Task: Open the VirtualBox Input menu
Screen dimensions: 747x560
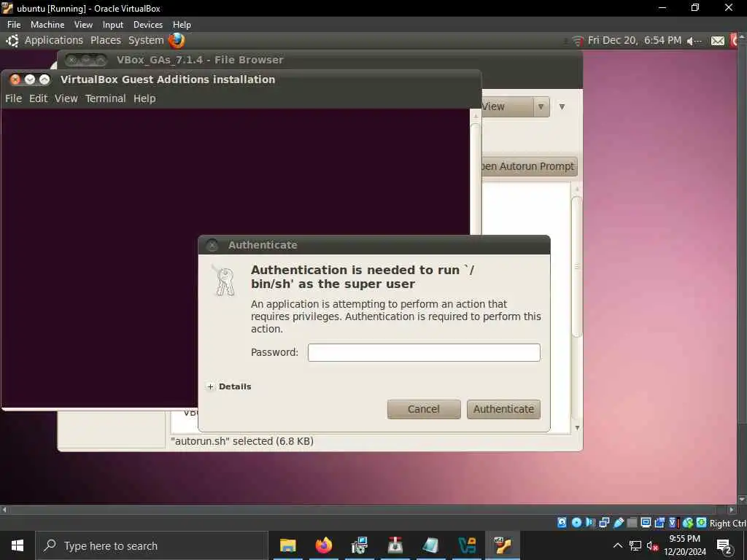Action: point(113,25)
